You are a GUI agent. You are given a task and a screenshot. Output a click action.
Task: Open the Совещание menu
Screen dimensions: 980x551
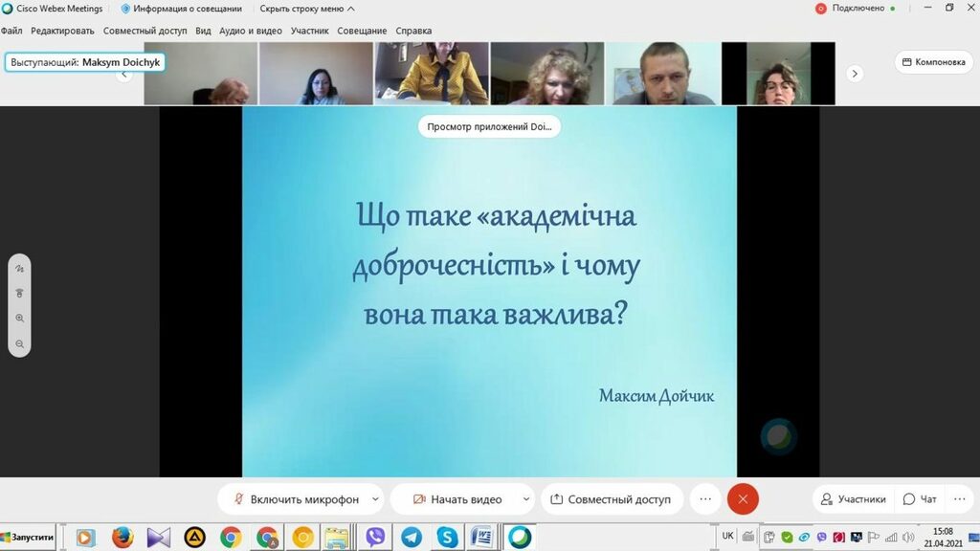[x=363, y=31]
